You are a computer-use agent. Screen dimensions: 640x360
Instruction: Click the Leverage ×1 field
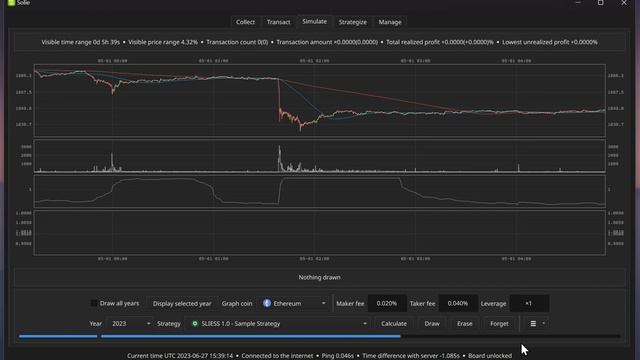529,303
